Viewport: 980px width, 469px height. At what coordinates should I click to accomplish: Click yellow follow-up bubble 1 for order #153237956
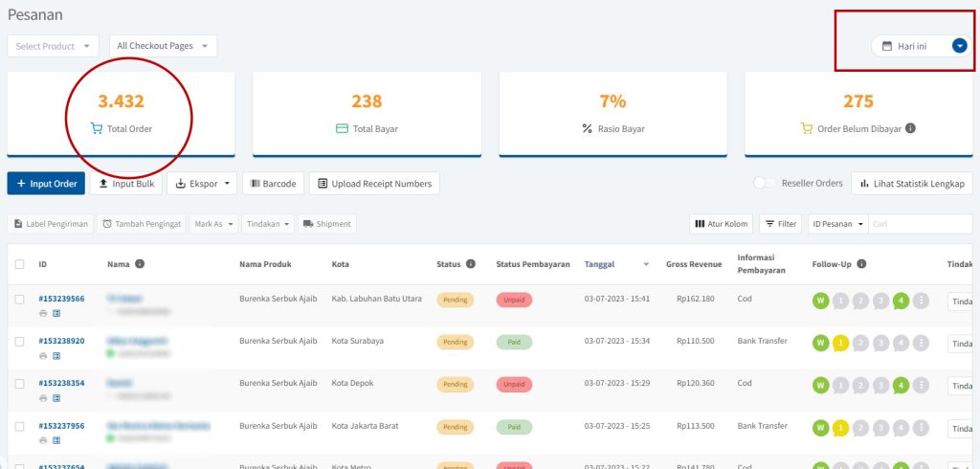(840, 429)
